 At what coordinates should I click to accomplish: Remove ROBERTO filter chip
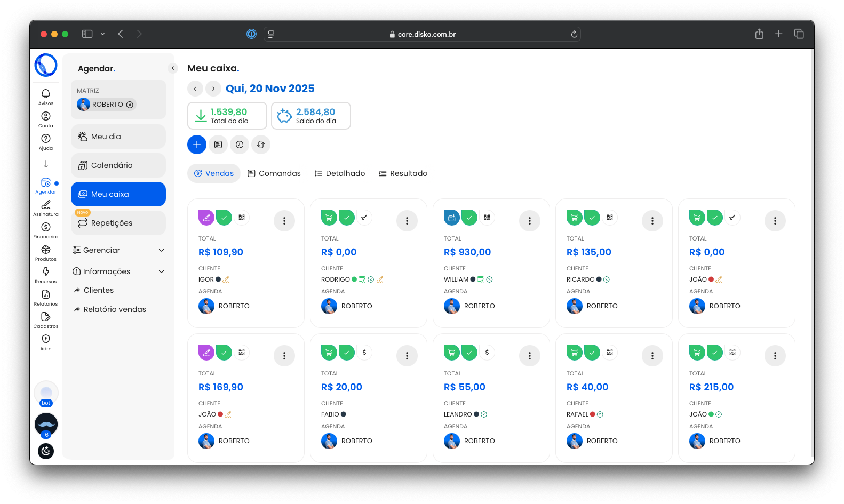(x=130, y=105)
